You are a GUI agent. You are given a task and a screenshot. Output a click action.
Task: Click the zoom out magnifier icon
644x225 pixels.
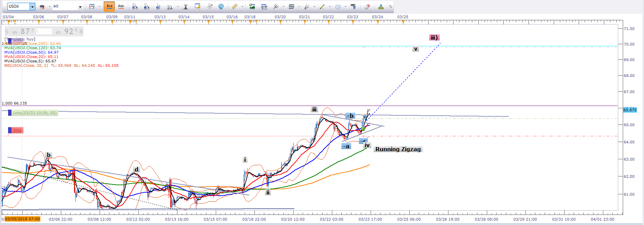click(146, 6)
